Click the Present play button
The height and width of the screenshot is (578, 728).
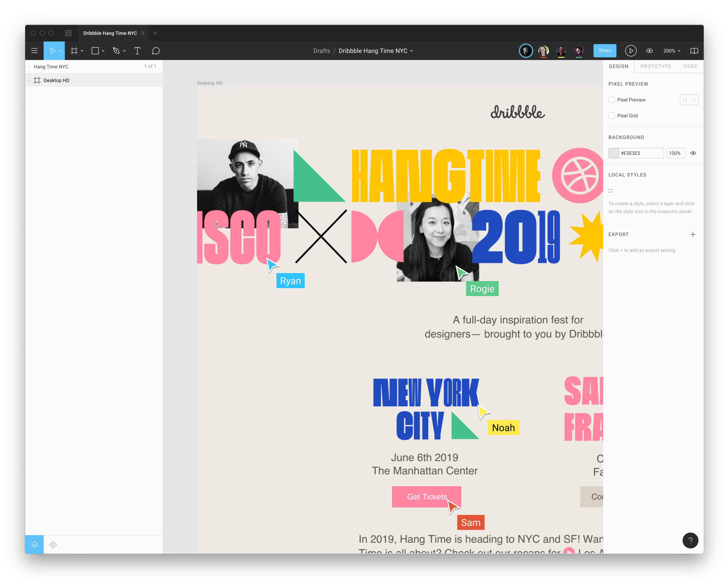[x=630, y=51]
